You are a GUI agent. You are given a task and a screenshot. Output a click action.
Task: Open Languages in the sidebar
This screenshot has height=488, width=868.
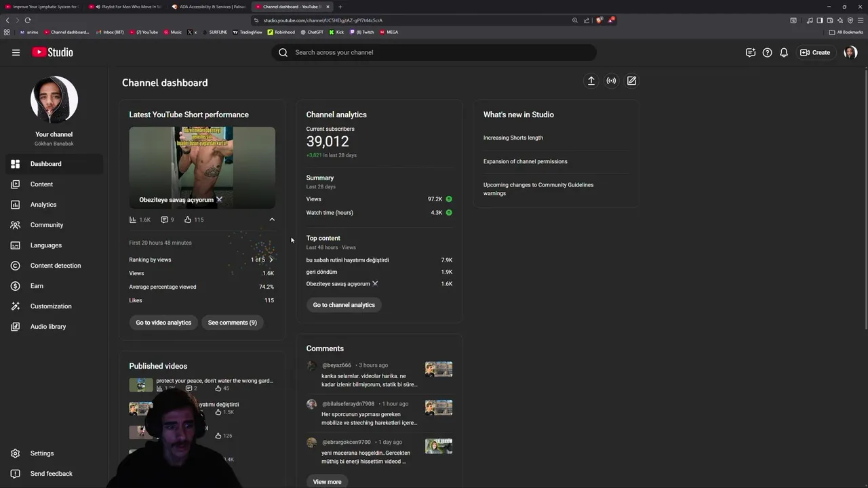pos(54,245)
